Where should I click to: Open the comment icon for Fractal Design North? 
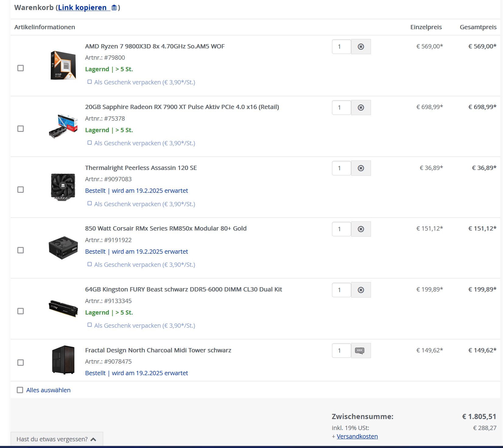click(361, 351)
